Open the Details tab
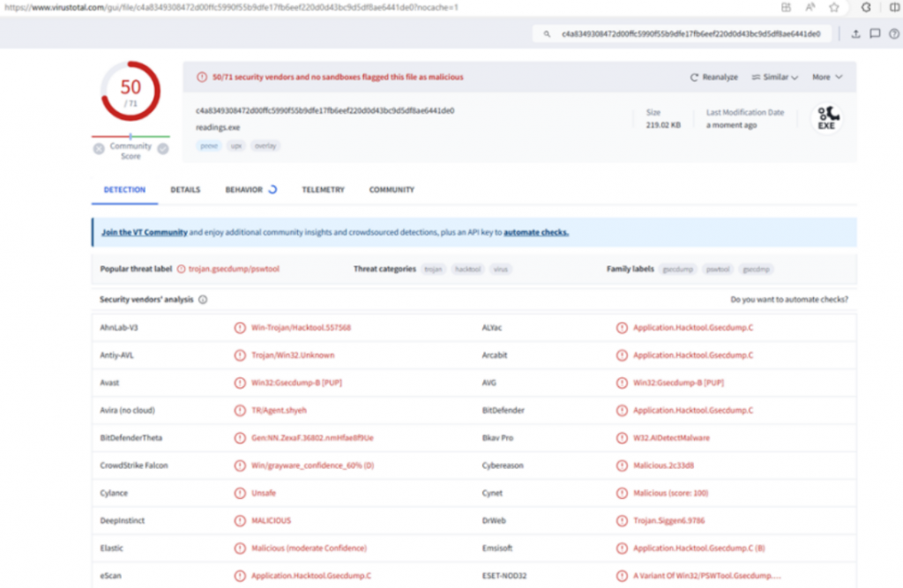Screen dimensions: 903x588 pyautogui.click(x=185, y=190)
